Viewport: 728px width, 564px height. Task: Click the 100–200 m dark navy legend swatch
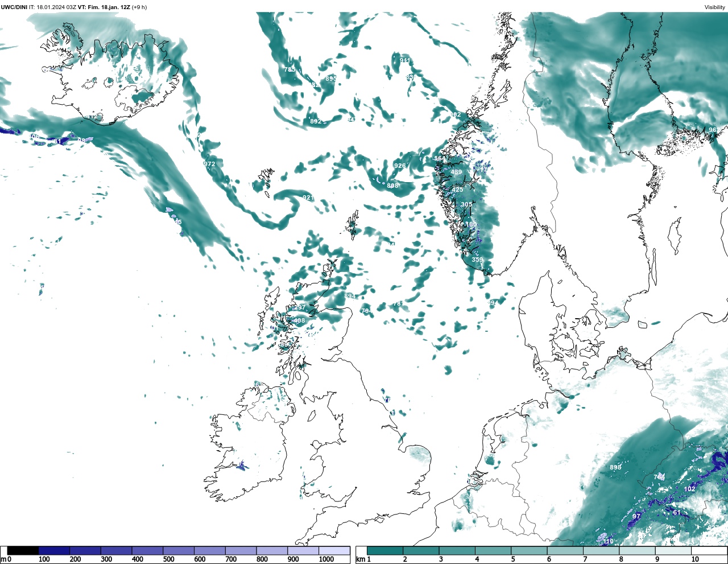click(54, 551)
